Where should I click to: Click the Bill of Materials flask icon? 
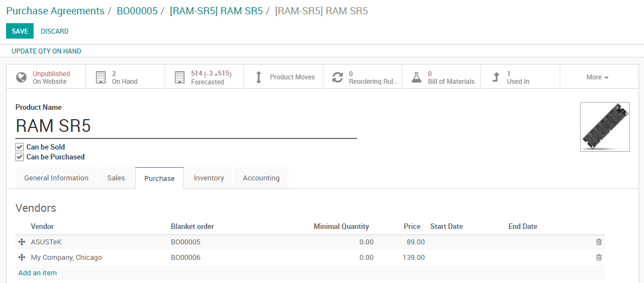416,77
